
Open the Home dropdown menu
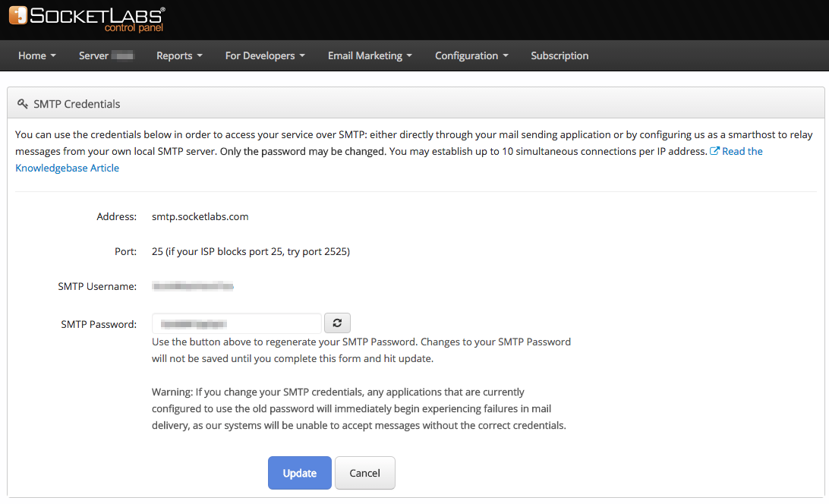(37, 55)
